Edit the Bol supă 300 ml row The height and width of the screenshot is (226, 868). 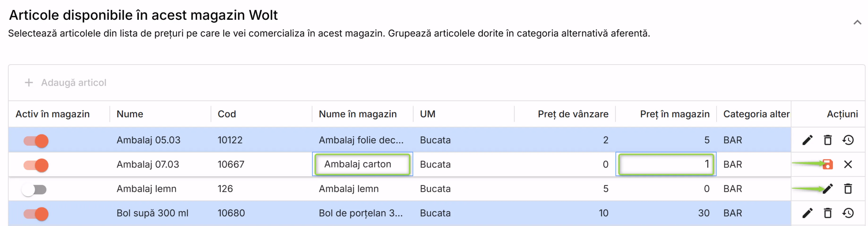(807, 213)
